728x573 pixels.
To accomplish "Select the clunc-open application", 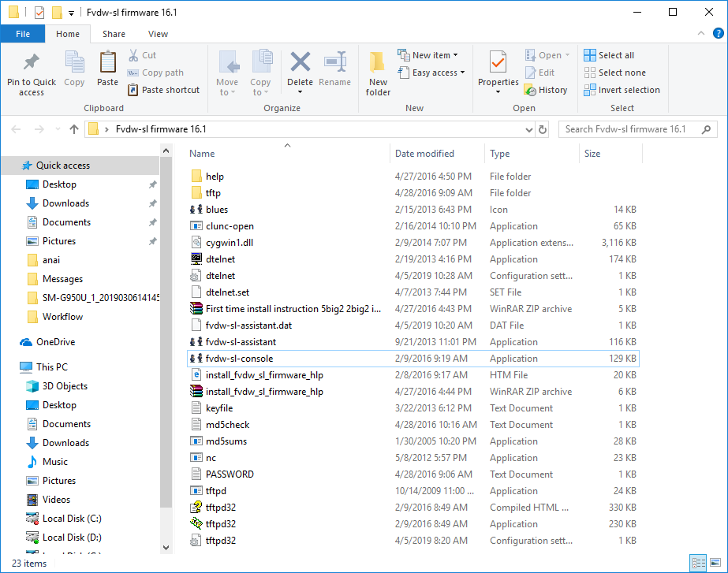I will click(x=413, y=226).
